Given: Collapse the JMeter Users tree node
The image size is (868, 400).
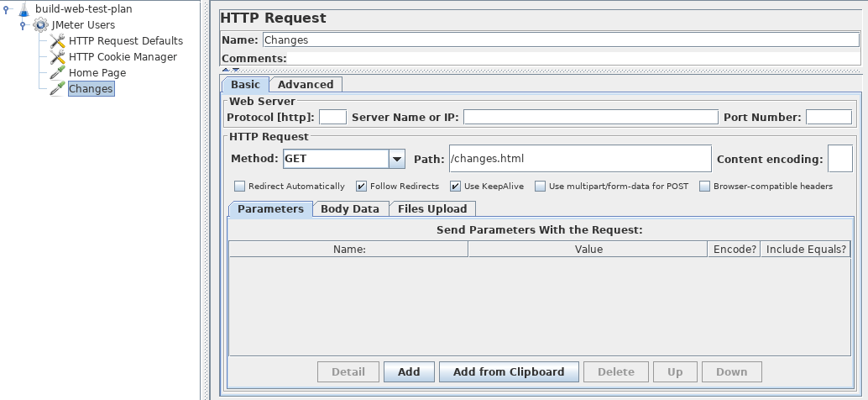Looking at the screenshot, I should [x=24, y=25].
